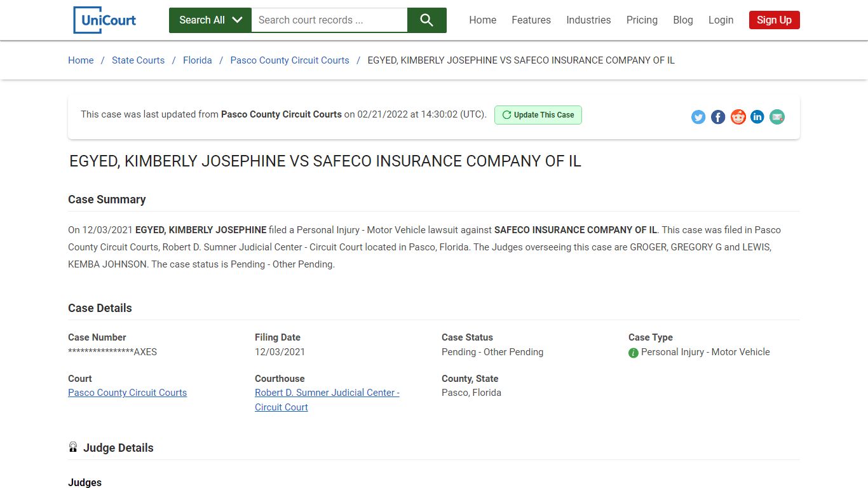The width and height of the screenshot is (868, 488).
Task: Click the Judges label
Action: pyautogui.click(x=85, y=483)
